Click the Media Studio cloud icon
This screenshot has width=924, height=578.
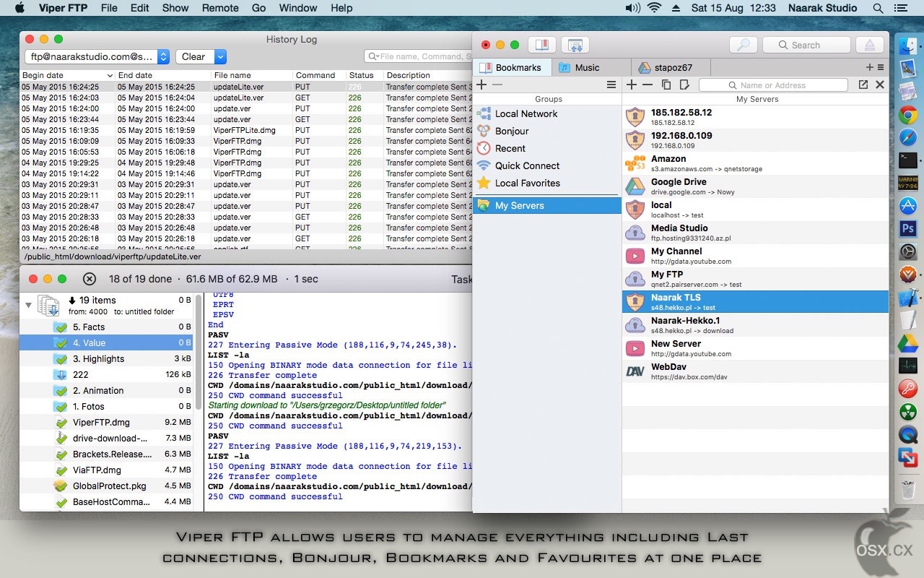click(635, 233)
